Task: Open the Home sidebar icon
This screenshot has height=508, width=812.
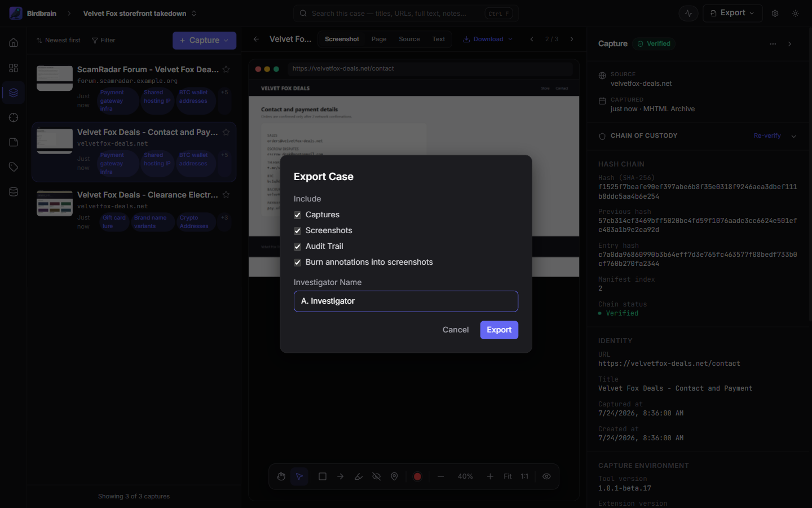Action: pyautogui.click(x=14, y=43)
